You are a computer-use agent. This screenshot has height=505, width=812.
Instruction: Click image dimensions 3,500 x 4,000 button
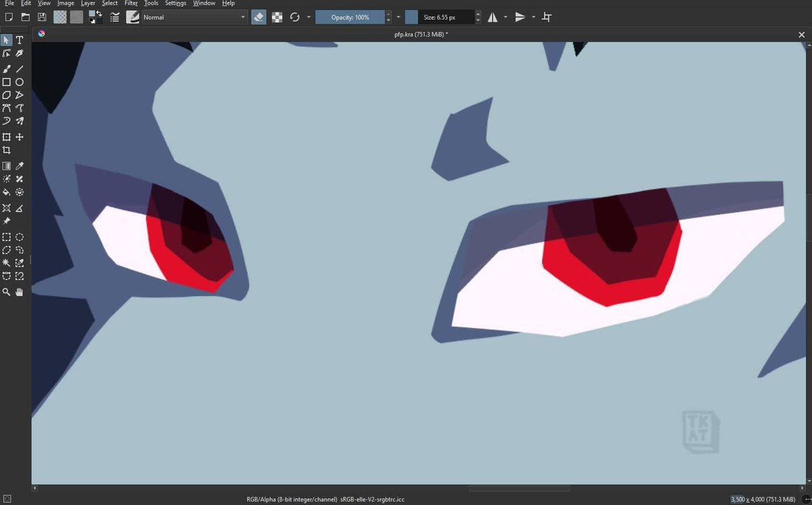click(763, 499)
